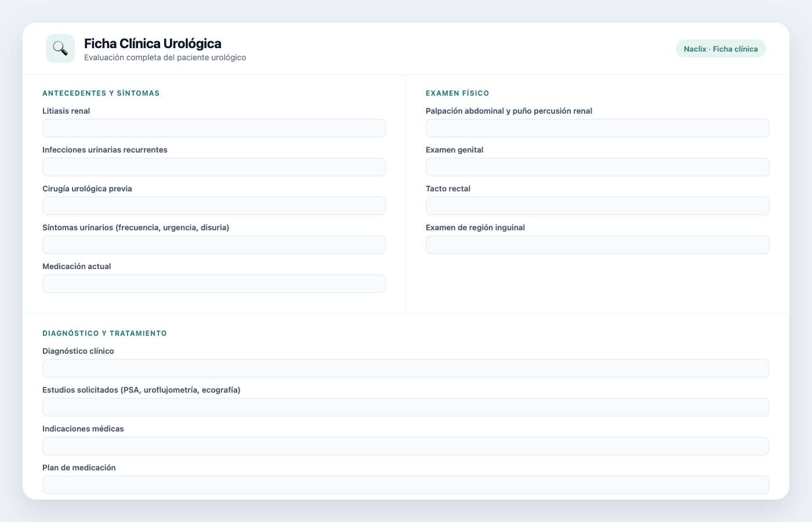Click the Ficha Clínica Urológica title

[x=153, y=43]
